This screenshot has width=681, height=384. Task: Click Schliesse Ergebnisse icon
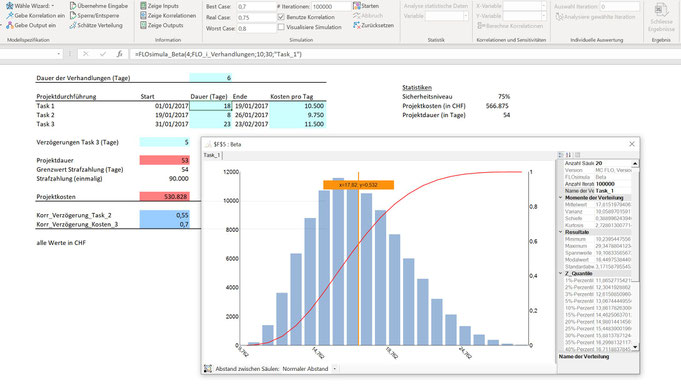point(661,10)
